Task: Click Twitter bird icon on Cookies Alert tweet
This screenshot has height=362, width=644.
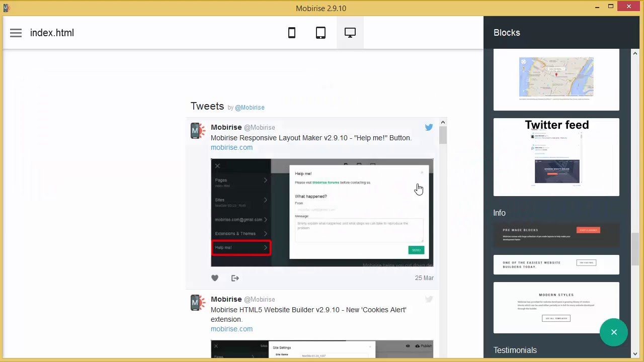Action: point(429,300)
